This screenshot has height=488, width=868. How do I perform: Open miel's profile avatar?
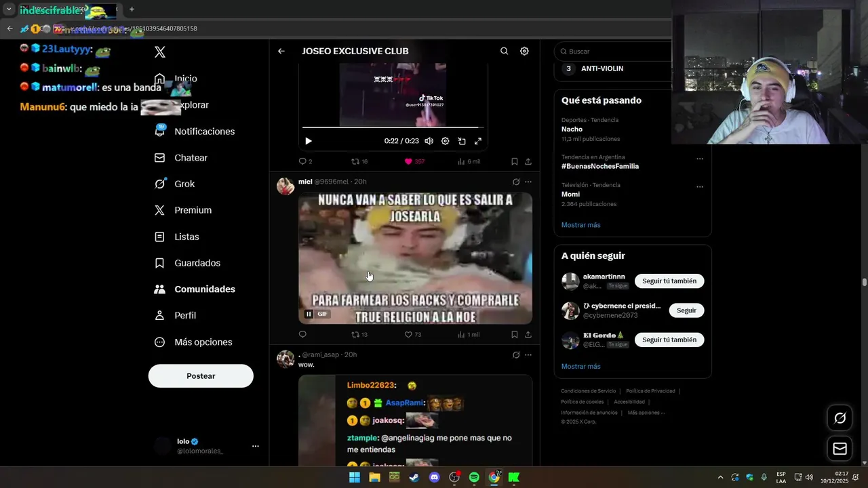coord(285,186)
